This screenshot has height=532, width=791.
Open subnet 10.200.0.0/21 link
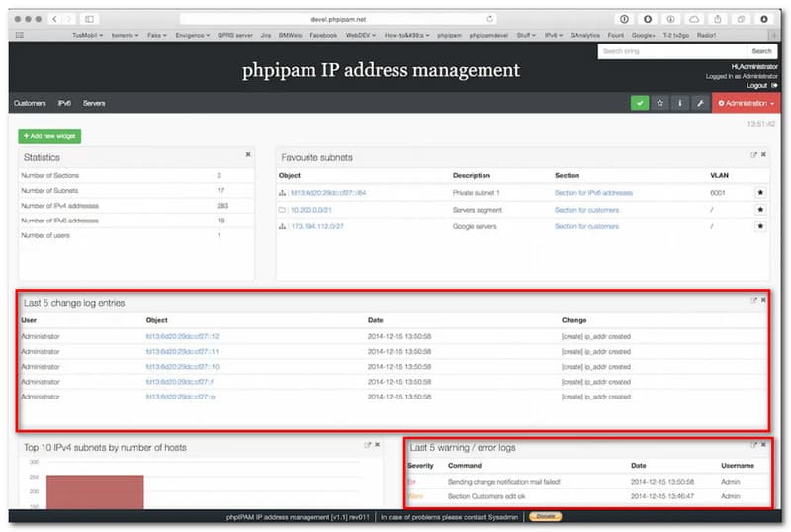click(310, 210)
